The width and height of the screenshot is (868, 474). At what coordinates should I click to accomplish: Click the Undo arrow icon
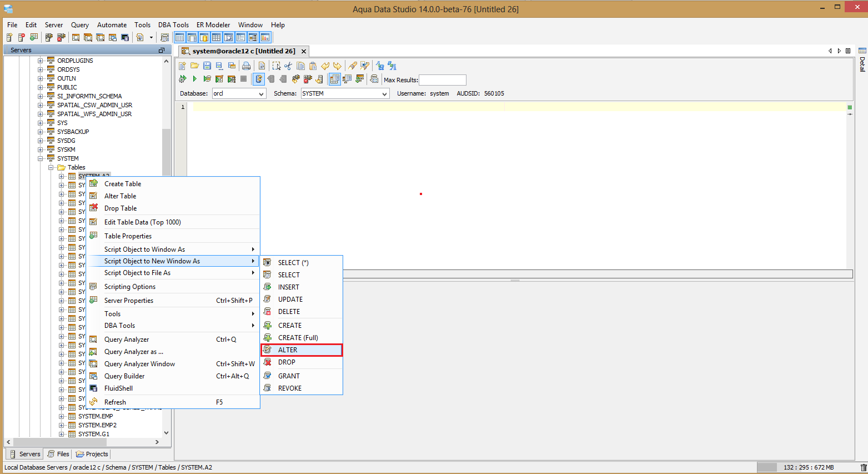pyautogui.click(x=325, y=66)
